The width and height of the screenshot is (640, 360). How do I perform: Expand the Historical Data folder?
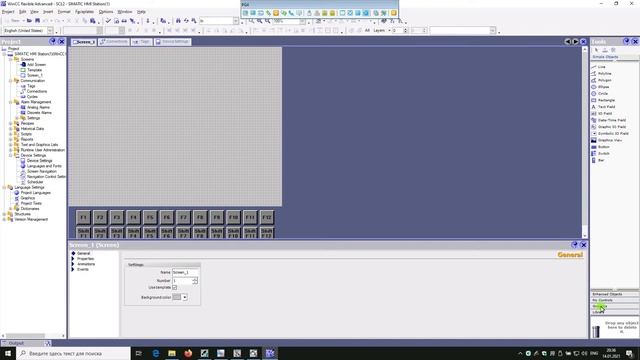pyautogui.click(x=11, y=129)
